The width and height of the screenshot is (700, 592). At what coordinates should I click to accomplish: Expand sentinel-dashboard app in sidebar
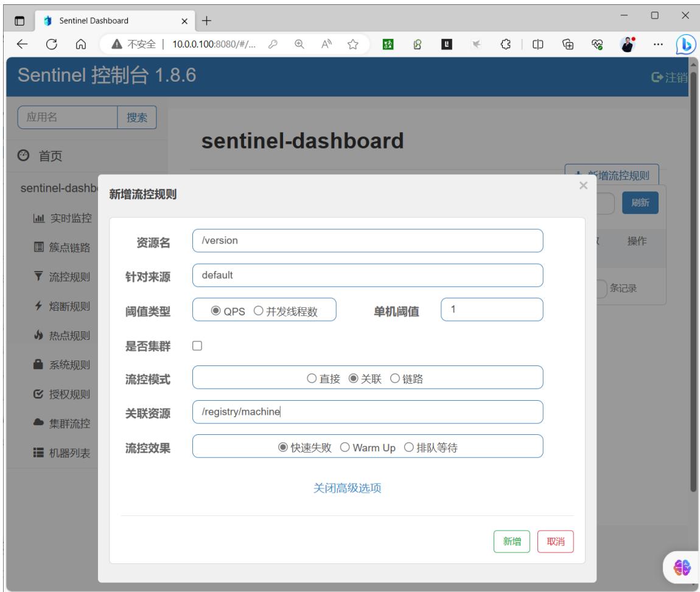[x=59, y=188]
